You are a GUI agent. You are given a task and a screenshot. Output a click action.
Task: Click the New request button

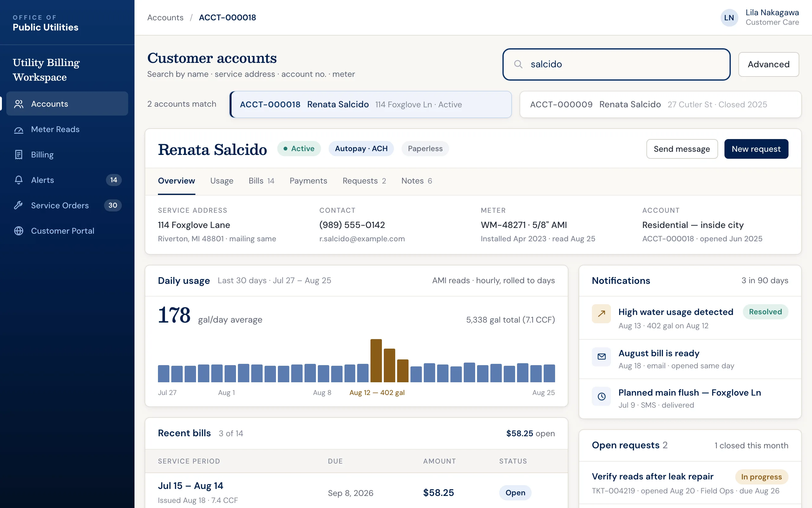756,149
